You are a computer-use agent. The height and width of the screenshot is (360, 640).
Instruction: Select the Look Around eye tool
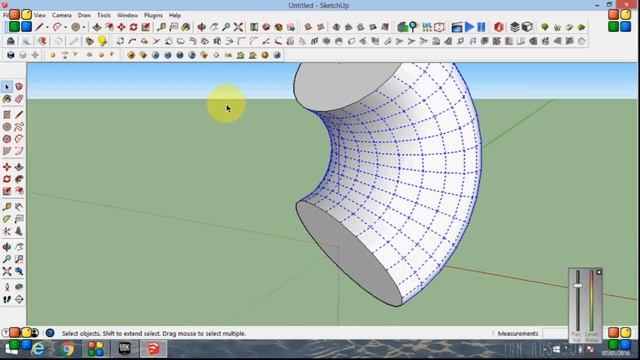(19, 287)
